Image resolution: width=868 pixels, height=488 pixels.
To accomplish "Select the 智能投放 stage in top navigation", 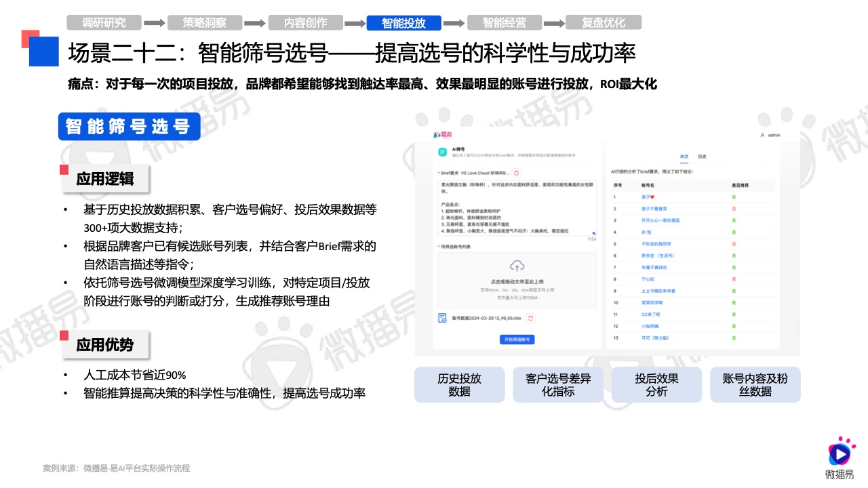I will point(403,22).
